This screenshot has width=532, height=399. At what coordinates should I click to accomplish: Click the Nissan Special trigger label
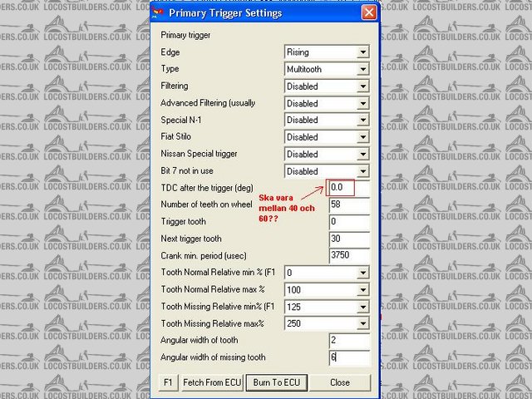pos(199,154)
